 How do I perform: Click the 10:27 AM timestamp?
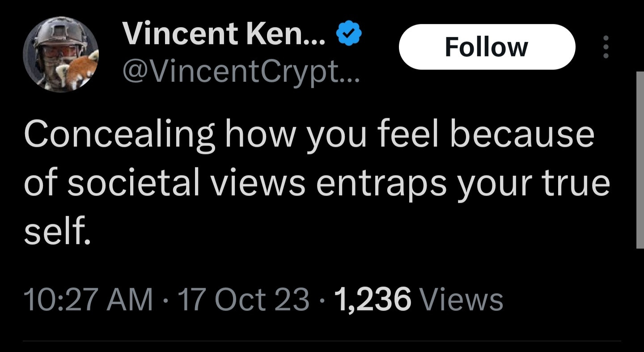(x=88, y=299)
